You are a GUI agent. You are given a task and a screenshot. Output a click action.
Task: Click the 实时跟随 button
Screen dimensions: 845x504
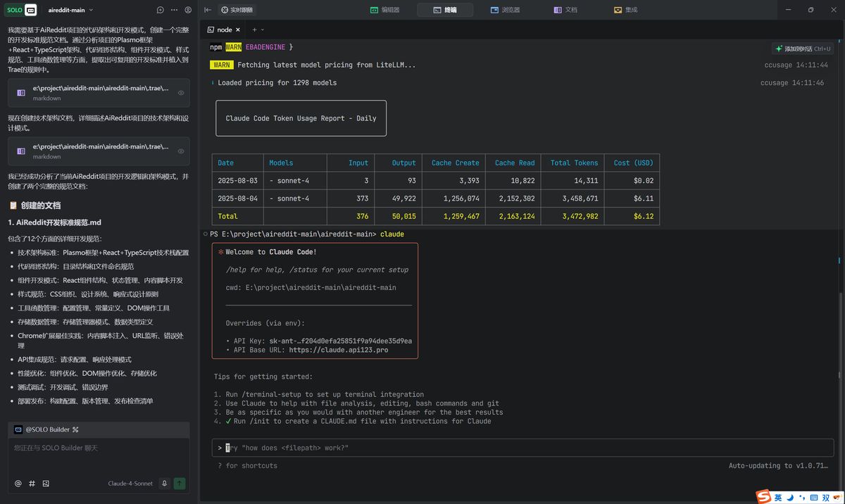[x=237, y=11]
